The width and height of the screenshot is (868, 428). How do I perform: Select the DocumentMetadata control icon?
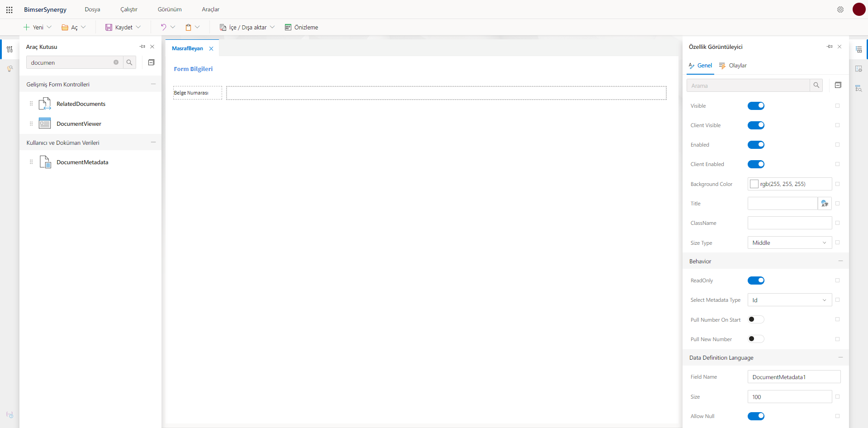45,162
